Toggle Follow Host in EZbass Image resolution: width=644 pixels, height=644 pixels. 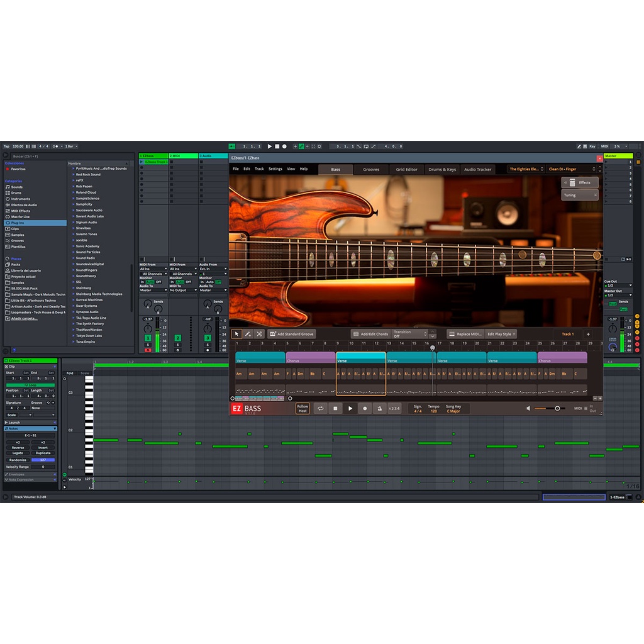point(303,409)
